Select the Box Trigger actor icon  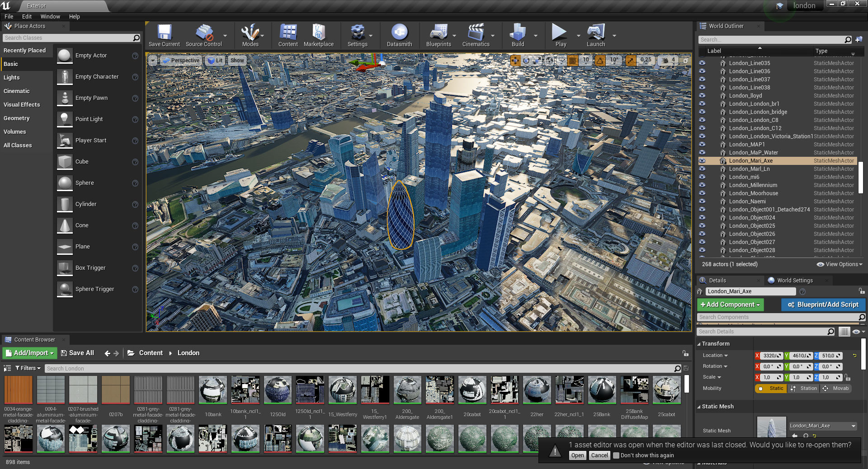click(65, 268)
